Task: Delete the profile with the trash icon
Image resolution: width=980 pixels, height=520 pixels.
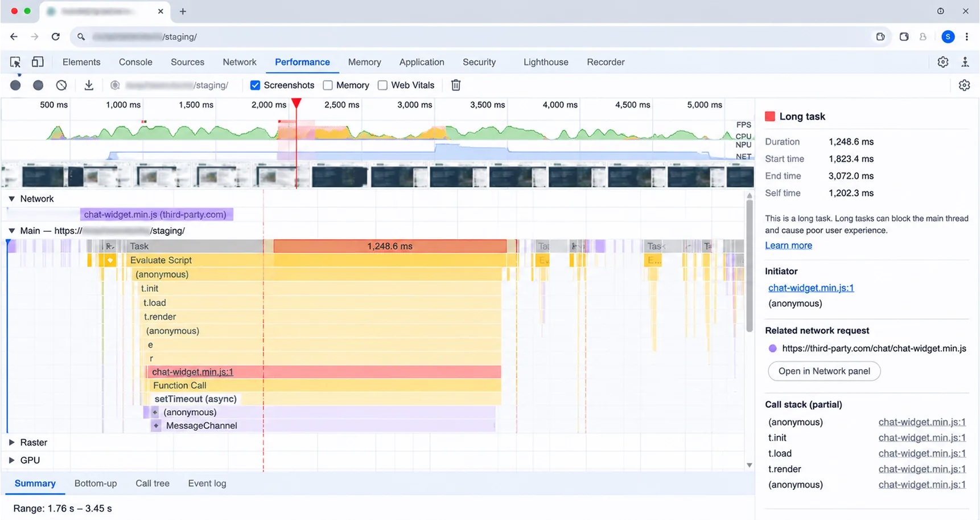Action: 456,85
